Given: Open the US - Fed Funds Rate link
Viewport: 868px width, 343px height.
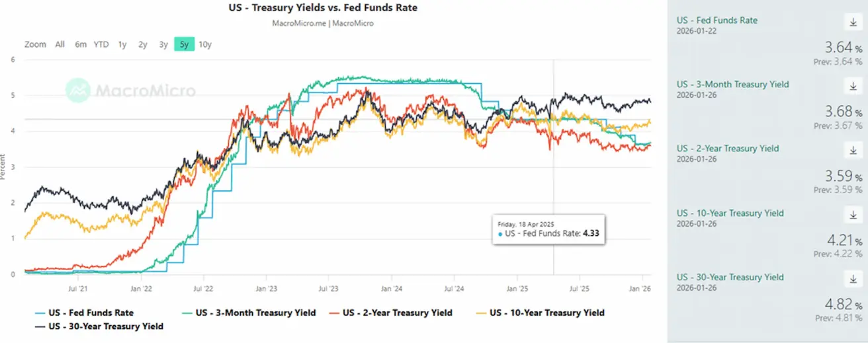Looking at the screenshot, I should click(716, 20).
